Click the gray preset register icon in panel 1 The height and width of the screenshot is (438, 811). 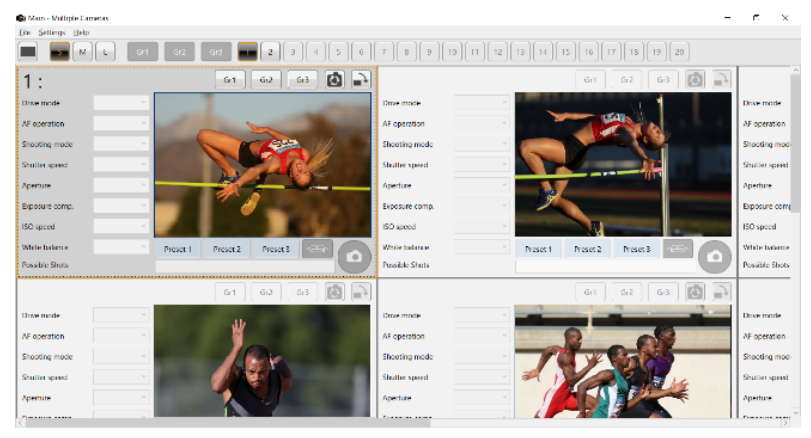click(317, 249)
